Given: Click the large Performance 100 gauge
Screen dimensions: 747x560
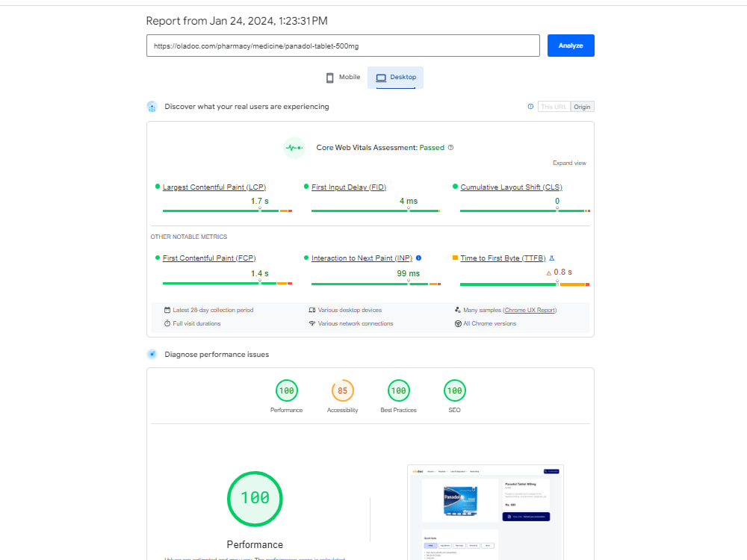Looking at the screenshot, I should (x=255, y=499).
